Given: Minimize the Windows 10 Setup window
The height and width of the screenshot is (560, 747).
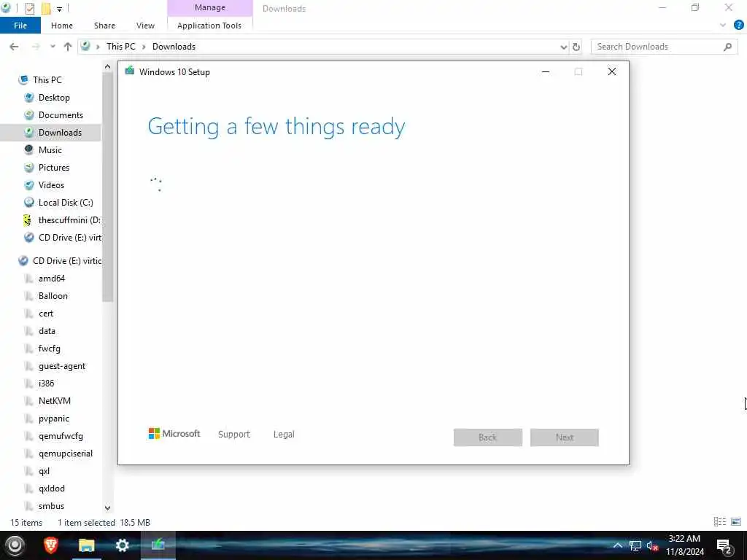Looking at the screenshot, I should pos(546,72).
